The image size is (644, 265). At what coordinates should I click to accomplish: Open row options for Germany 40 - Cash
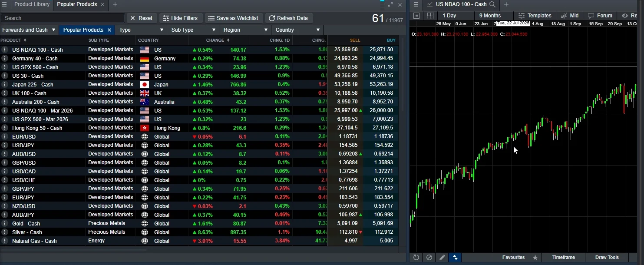[5, 58]
